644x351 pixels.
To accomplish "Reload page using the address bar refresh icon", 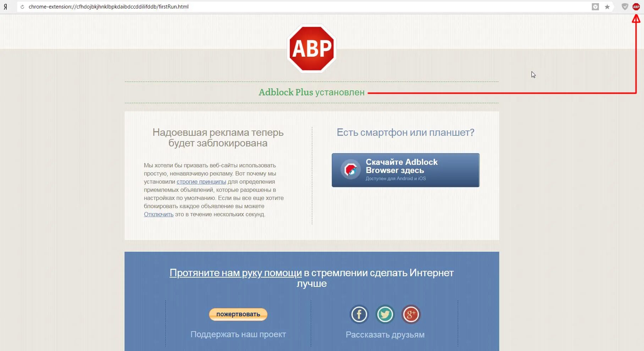I will pos(22,7).
